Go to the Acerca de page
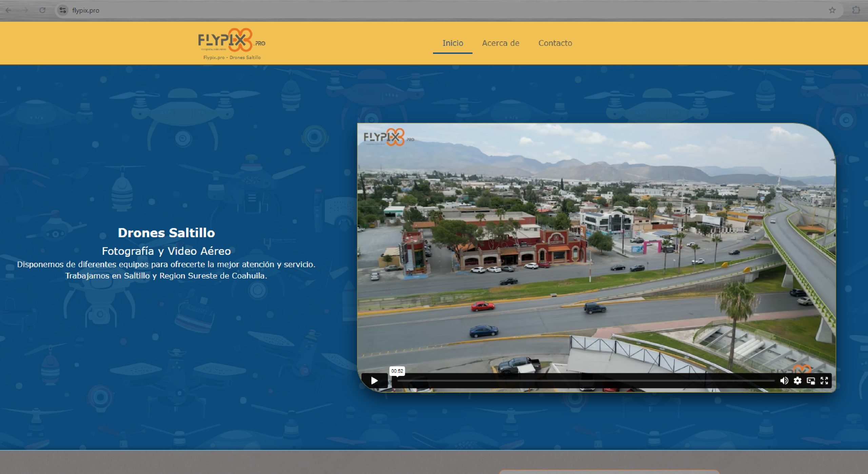Viewport: 868px width, 474px height. click(x=500, y=43)
